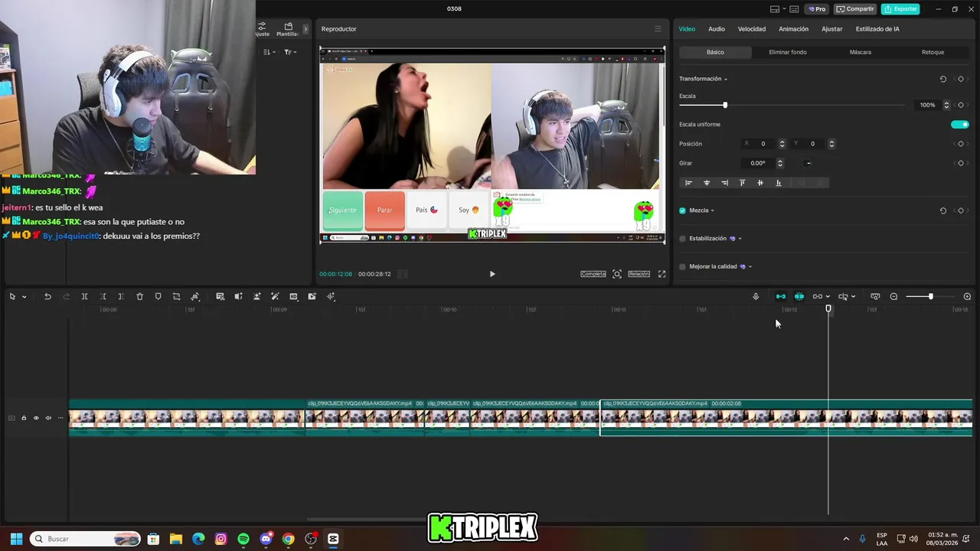
Task: Add a keyframe for Escala
Action: (961, 105)
